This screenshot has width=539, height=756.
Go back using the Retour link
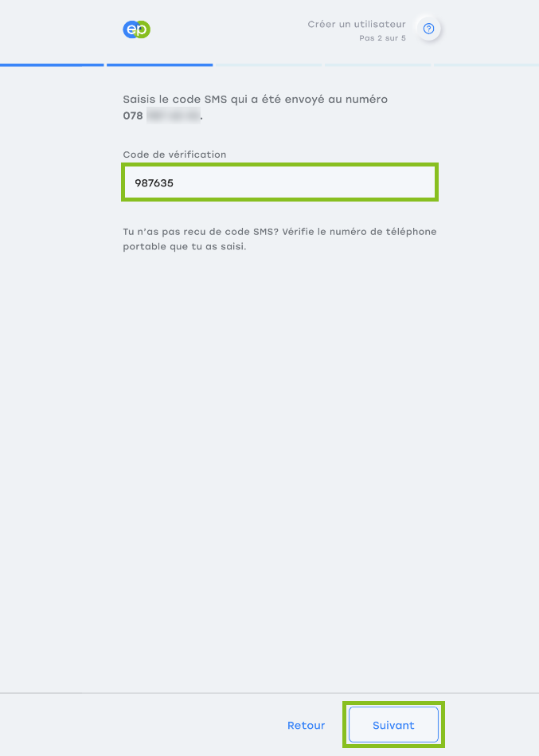click(x=306, y=725)
